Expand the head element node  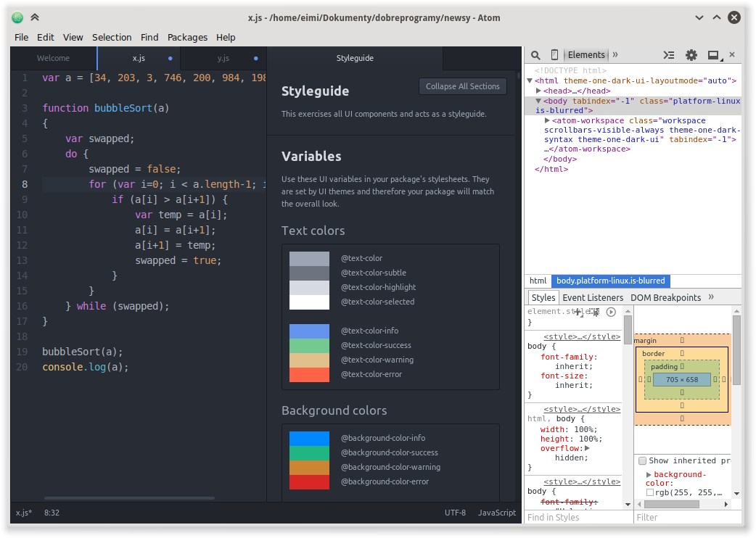pyautogui.click(x=538, y=91)
